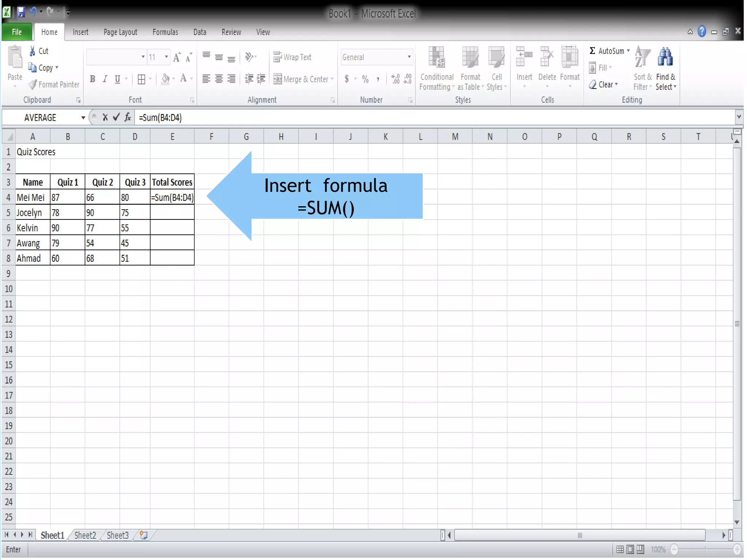The width and height of the screenshot is (747, 560).
Task: Click the Insert Function fx icon
Action: coord(128,117)
